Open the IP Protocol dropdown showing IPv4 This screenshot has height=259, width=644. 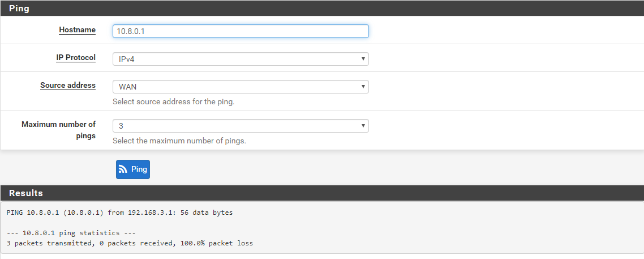click(x=241, y=59)
